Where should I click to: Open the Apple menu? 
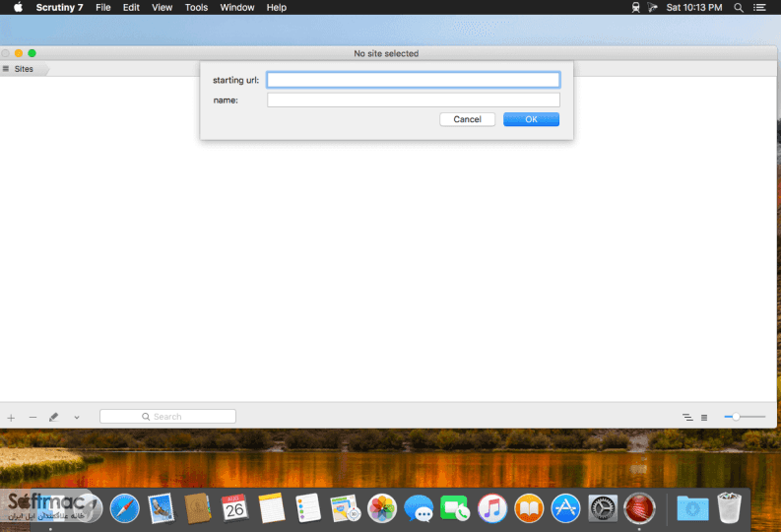click(19, 7)
